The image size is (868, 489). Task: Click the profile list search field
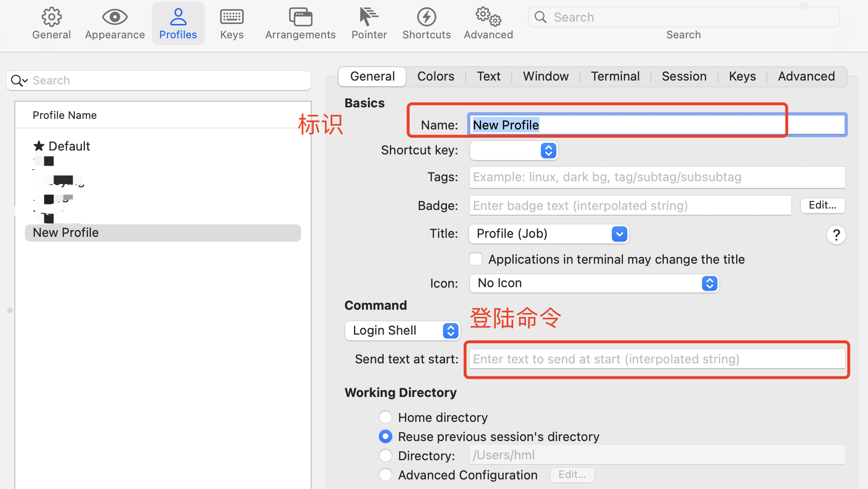point(159,81)
